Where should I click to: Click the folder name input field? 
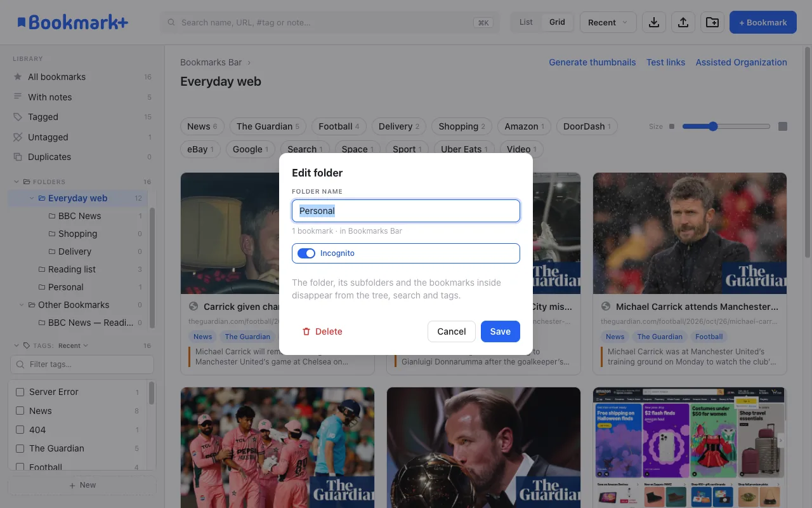pos(406,211)
